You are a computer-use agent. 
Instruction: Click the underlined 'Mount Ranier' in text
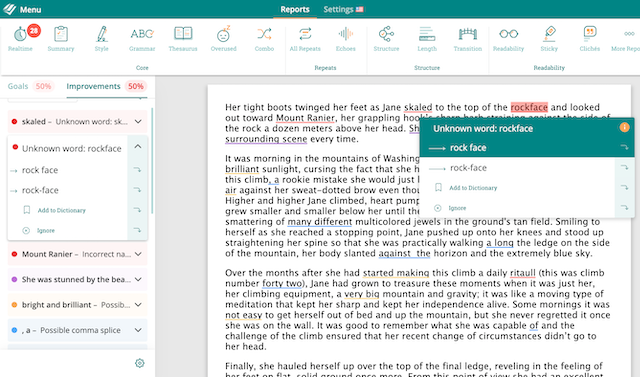305,118
